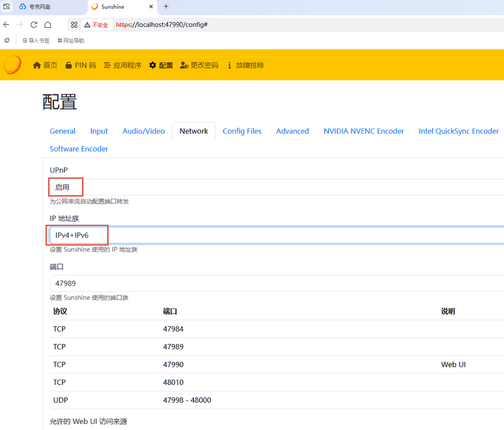
Task: Click the 端口 47989 input field
Action: coord(276,283)
